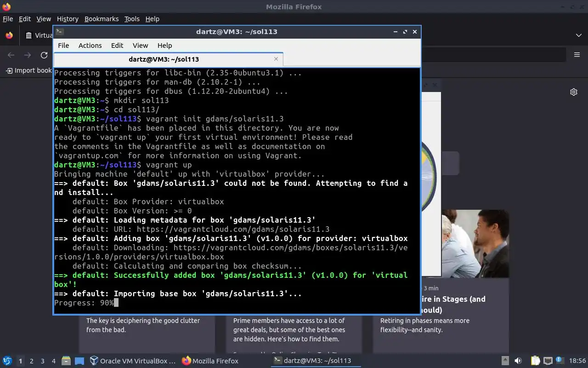Open the file manager taskbar icon
This screenshot has height=368, width=588.
click(66, 361)
